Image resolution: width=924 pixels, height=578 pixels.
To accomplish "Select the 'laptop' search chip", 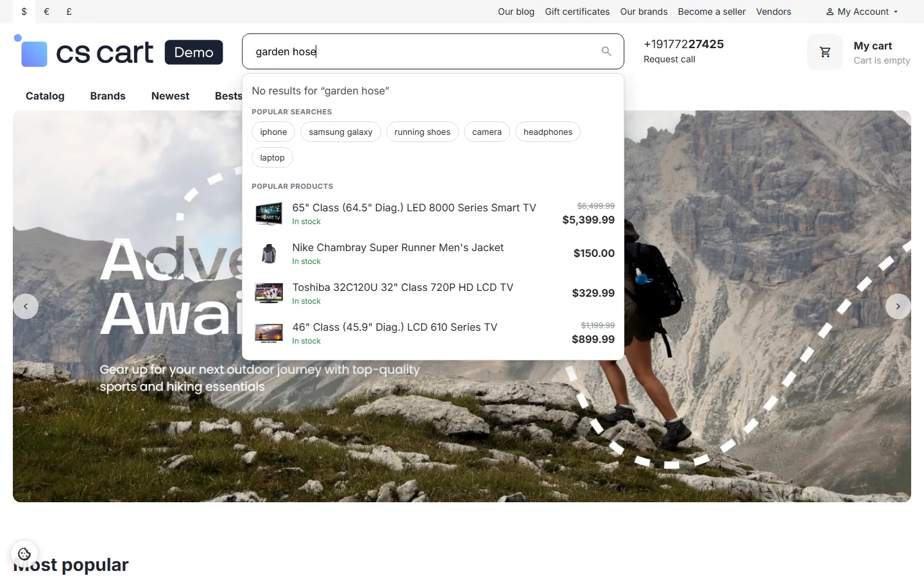I will point(272,157).
